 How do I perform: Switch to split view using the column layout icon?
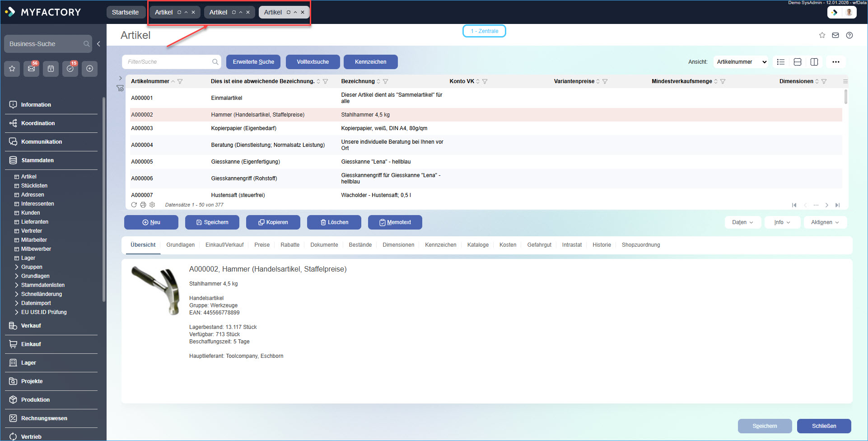[x=814, y=62]
